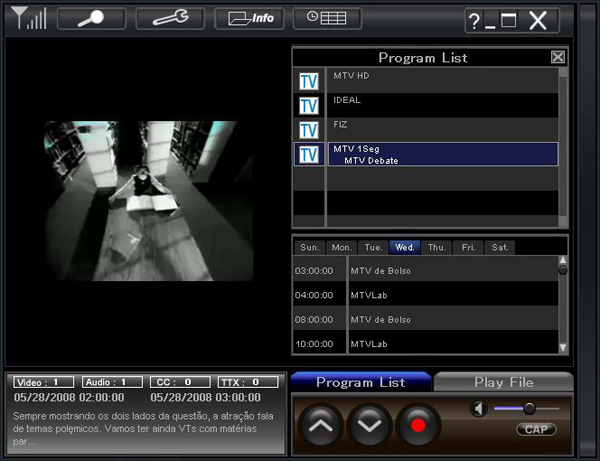The height and width of the screenshot is (461, 600).
Task: Choose the MTV HD channel row
Action: click(443, 81)
